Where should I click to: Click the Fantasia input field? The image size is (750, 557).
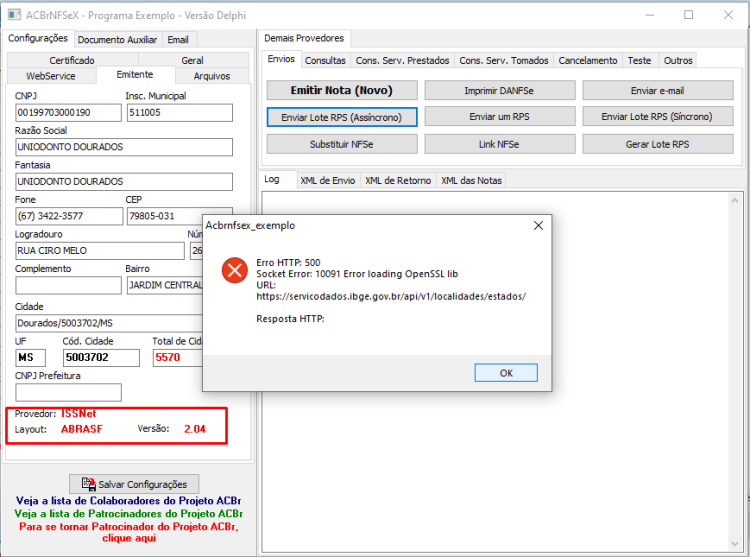pos(124,182)
